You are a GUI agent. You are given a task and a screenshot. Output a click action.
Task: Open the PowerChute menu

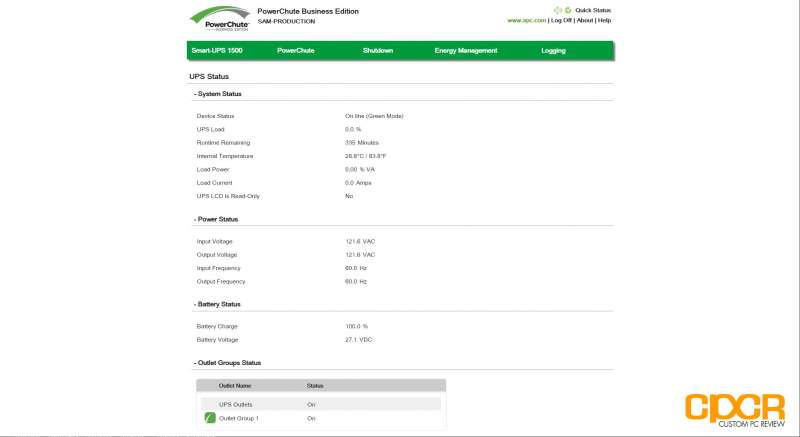[x=295, y=50]
